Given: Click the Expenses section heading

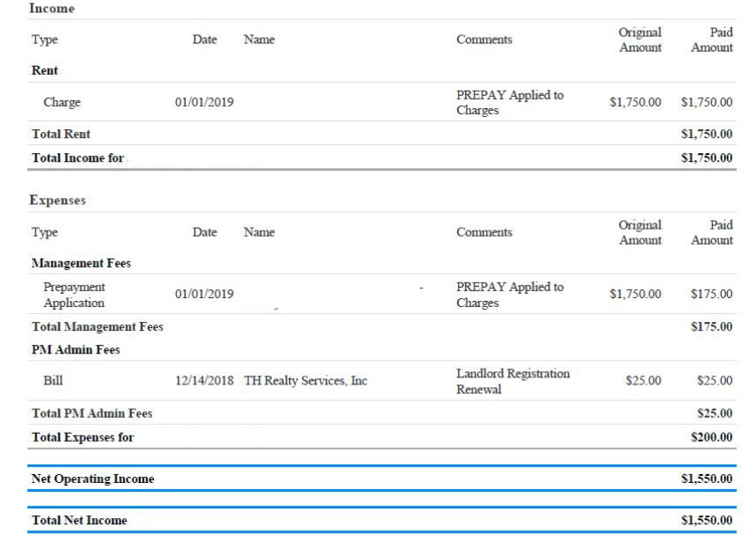Looking at the screenshot, I should tap(59, 201).
